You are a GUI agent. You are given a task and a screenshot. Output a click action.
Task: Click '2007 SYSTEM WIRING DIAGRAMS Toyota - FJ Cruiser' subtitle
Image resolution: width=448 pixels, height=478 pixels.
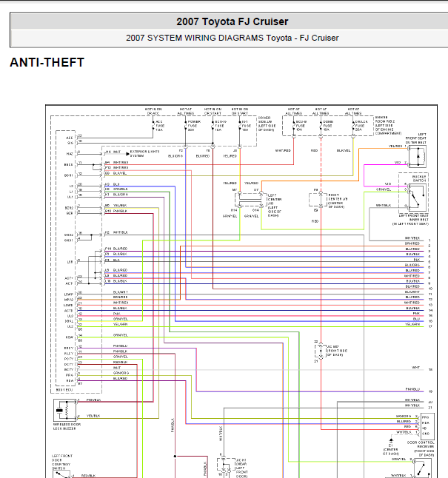click(x=233, y=38)
